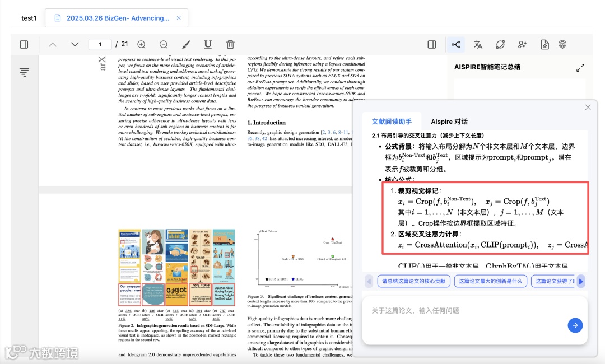Click the podcast broadcast icon
The height and width of the screenshot is (364, 605).
(x=562, y=45)
